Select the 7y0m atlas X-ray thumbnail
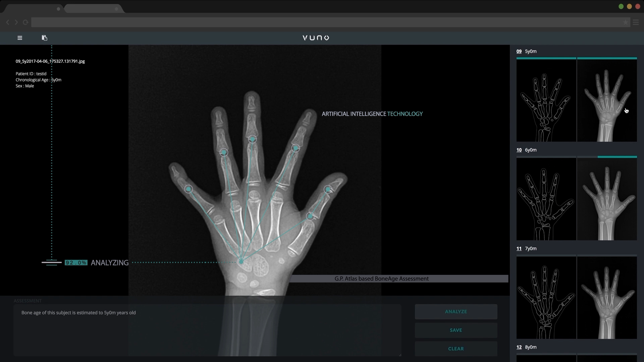Image resolution: width=644 pixels, height=362 pixels. [607, 298]
